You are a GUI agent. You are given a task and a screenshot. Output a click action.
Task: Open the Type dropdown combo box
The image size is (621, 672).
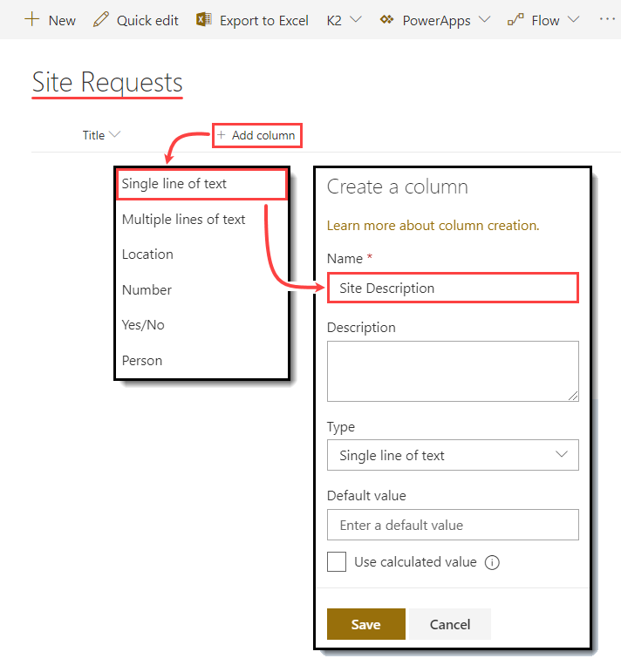tap(453, 455)
